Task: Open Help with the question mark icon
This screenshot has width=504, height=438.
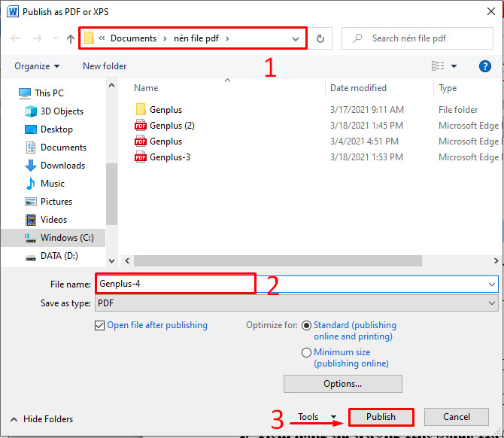Action: tap(484, 66)
